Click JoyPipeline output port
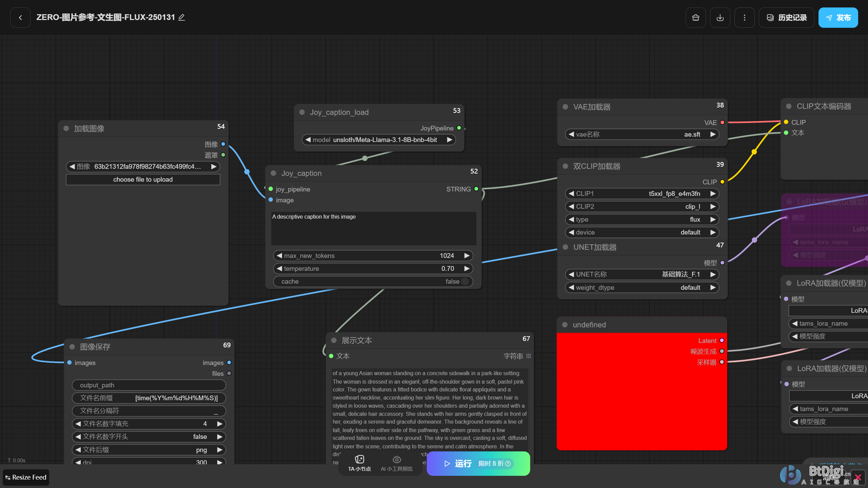The image size is (868, 488). pyautogui.click(x=459, y=128)
